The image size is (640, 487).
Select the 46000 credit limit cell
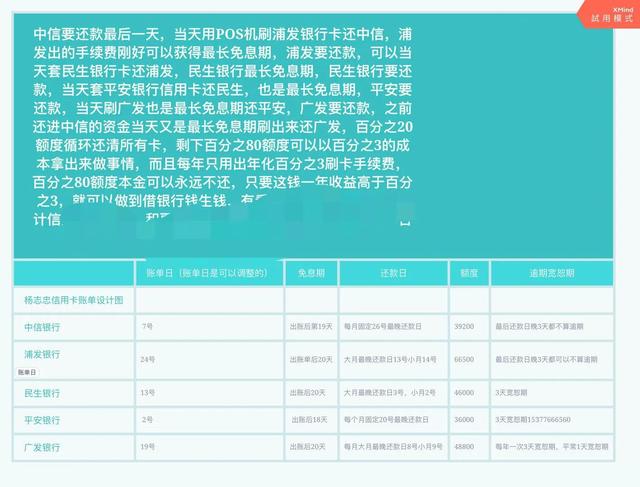click(x=469, y=393)
